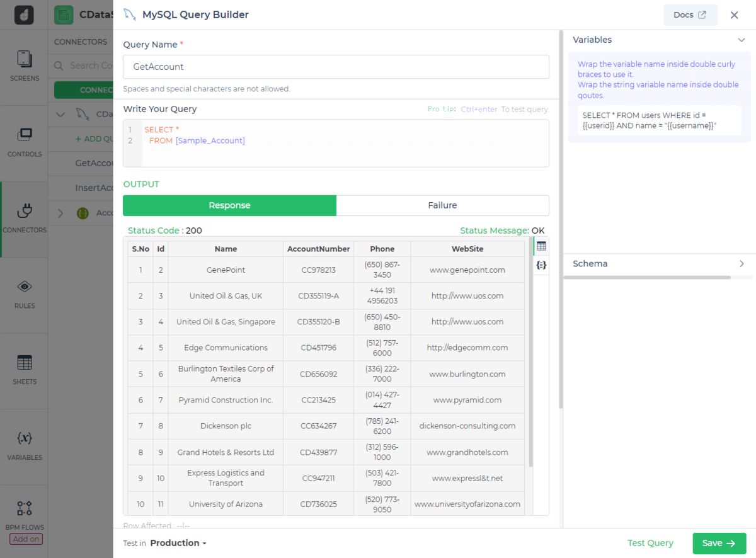The height and width of the screenshot is (558, 756).
Task: Select the Response tab
Action: tap(229, 205)
